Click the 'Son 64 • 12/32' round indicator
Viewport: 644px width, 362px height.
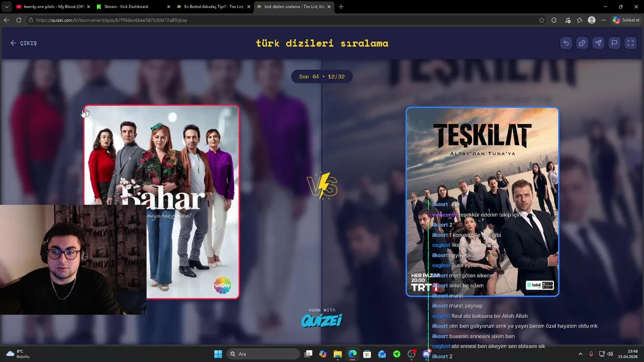click(322, 76)
